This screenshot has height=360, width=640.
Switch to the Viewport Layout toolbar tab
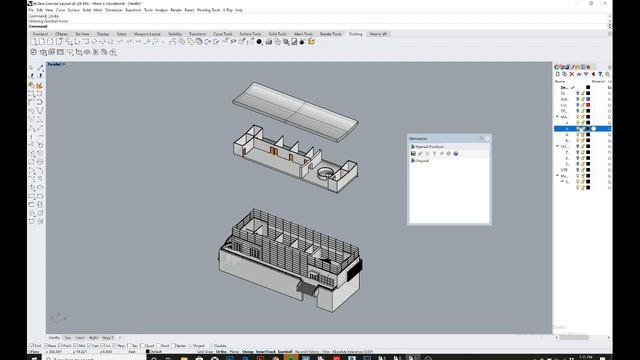click(x=147, y=34)
